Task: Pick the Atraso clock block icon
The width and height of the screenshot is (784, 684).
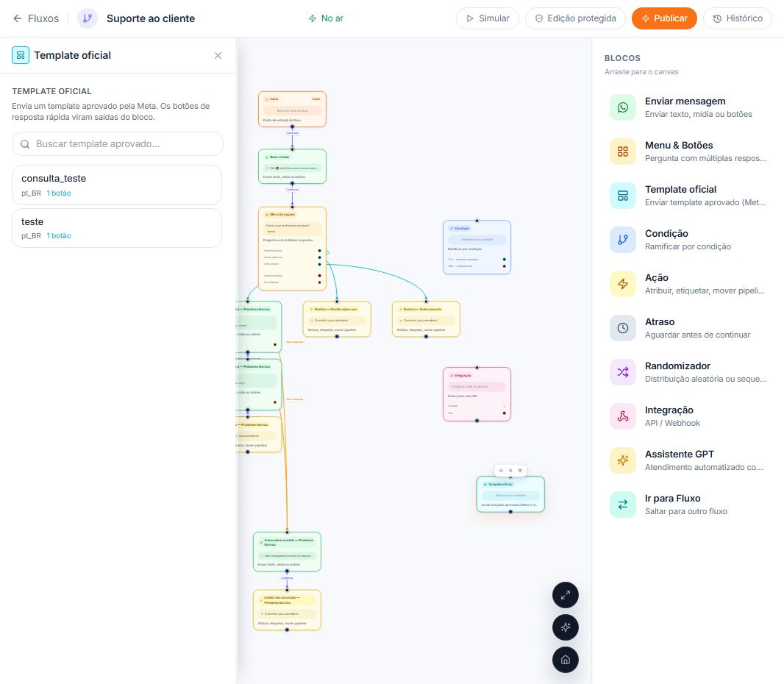Action: [x=623, y=328]
